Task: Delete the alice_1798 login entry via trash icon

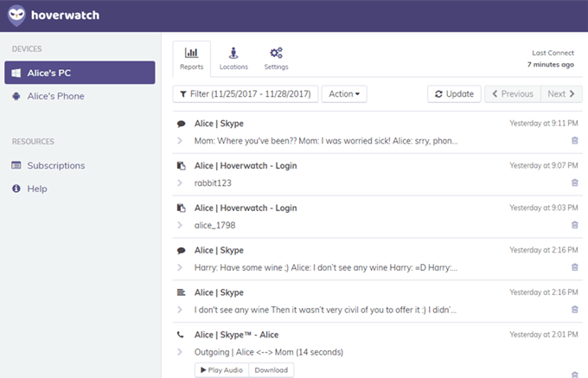Action: 575,225
